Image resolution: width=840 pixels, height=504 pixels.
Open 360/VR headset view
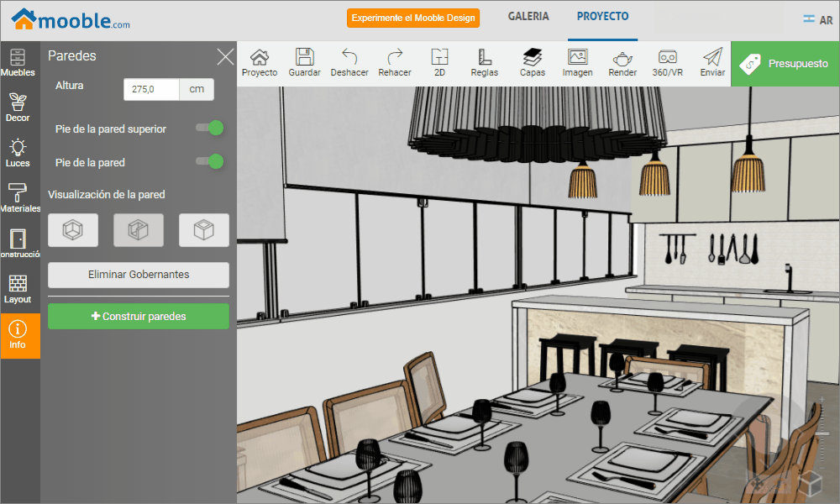668,63
